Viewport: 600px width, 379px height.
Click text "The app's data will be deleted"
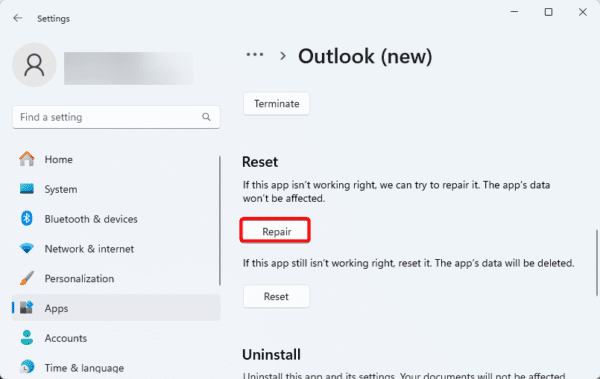[x=504, y=263]
